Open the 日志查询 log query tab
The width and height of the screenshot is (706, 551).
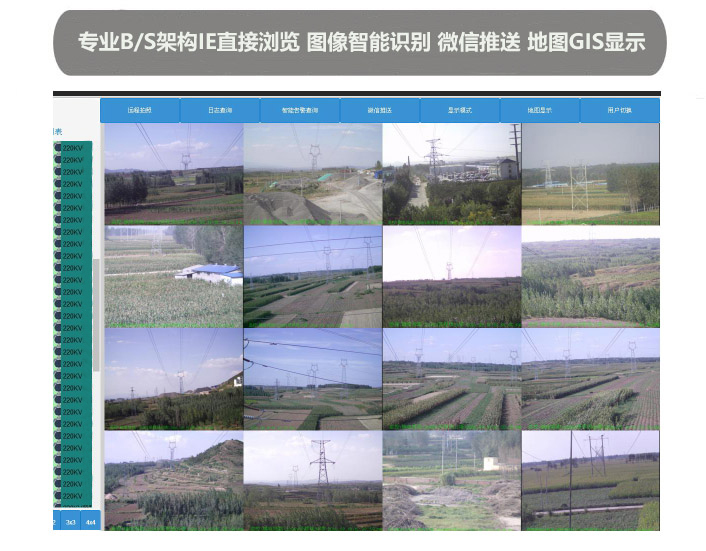pyautogui.click(x=220, y=111)
